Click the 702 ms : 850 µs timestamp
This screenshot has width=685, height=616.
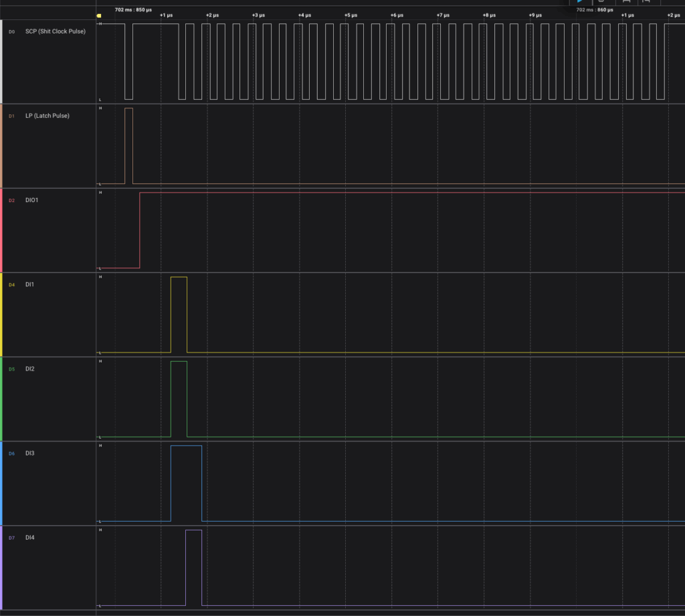point(133,10)
